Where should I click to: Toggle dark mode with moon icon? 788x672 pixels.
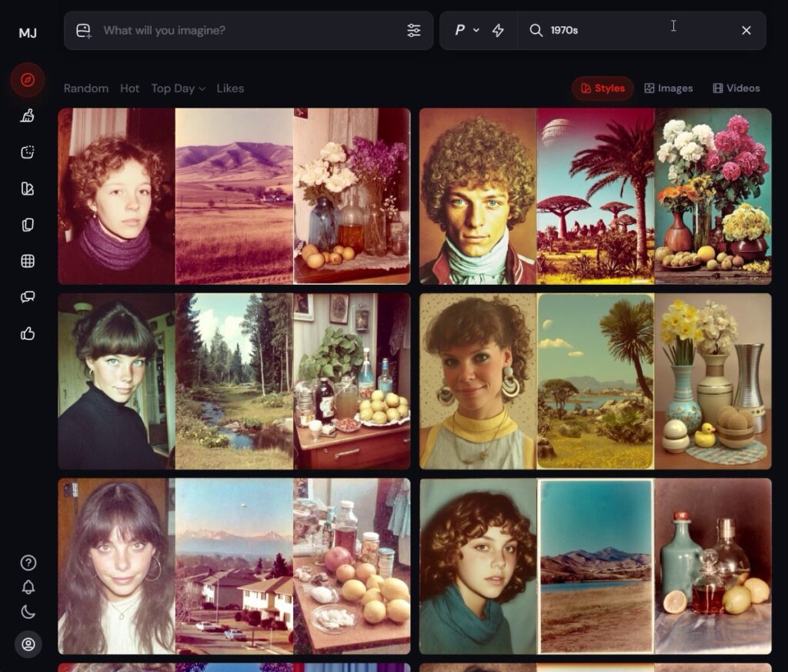(x=28, y=612)
